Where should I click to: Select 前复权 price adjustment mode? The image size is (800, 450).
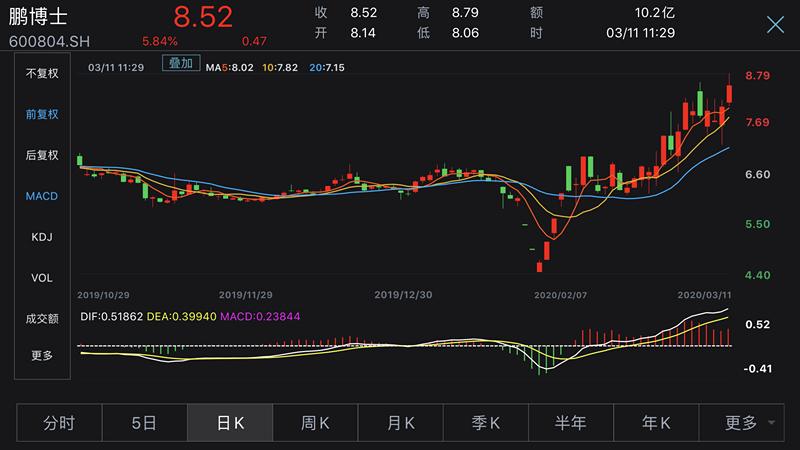click(x=42, y=114)
